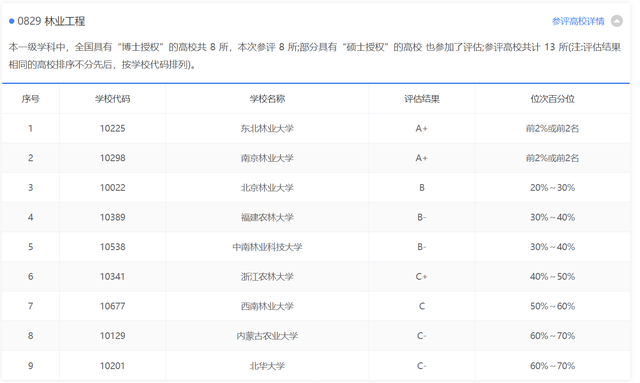640x383 pixels.
Task: Click the 20%~30% percentile cell
Action: point(553,188)
